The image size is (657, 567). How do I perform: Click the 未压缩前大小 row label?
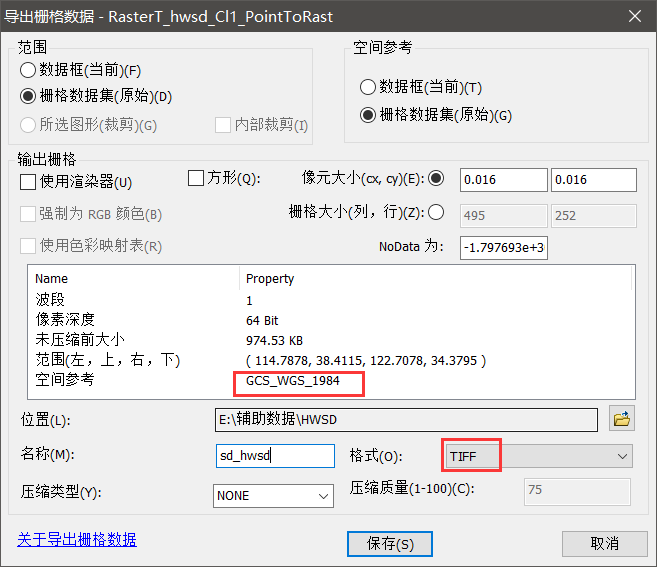[x=80, y=339]
